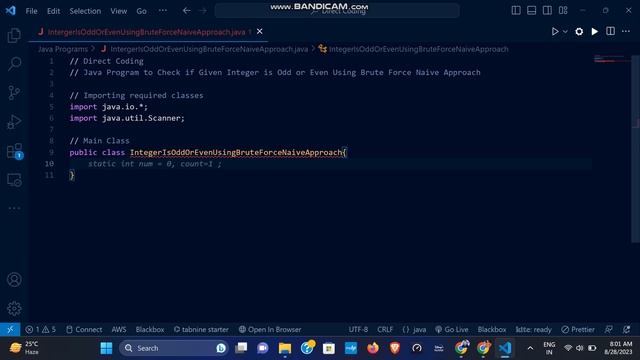Open the feedback icon in status bar

(x=609, y=329)
